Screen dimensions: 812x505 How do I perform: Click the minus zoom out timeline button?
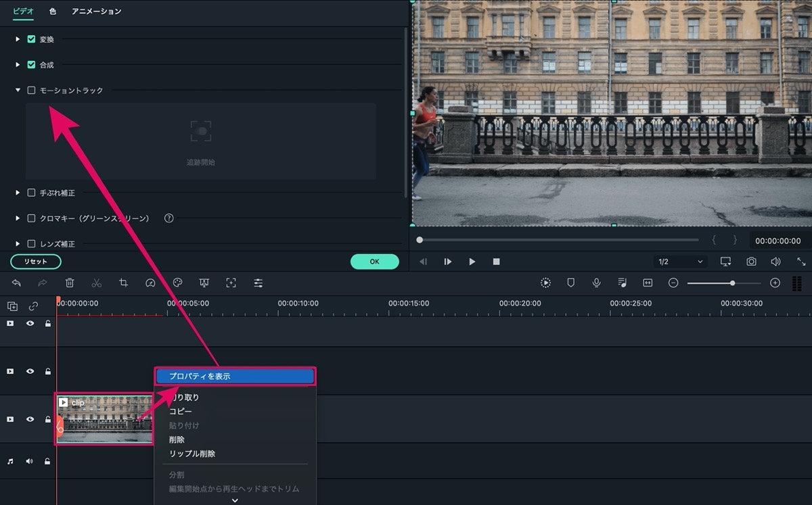pyautogui.click(x=673, y=283)
